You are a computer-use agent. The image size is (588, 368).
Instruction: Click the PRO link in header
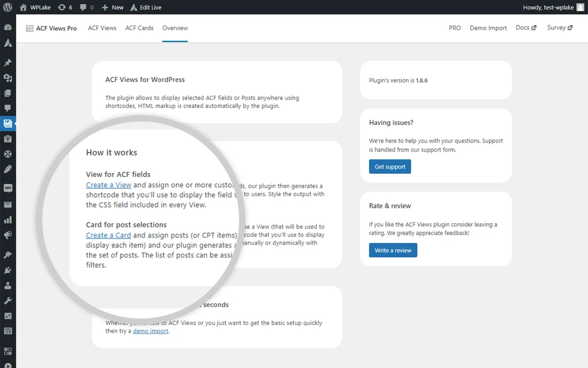point(455,28)
